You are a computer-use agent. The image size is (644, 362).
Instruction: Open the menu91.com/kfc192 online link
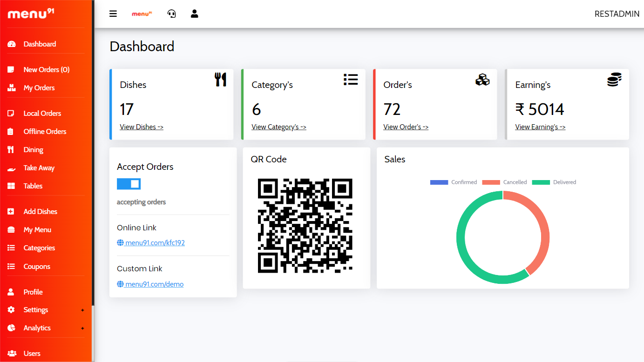click(x=155, y=243)
